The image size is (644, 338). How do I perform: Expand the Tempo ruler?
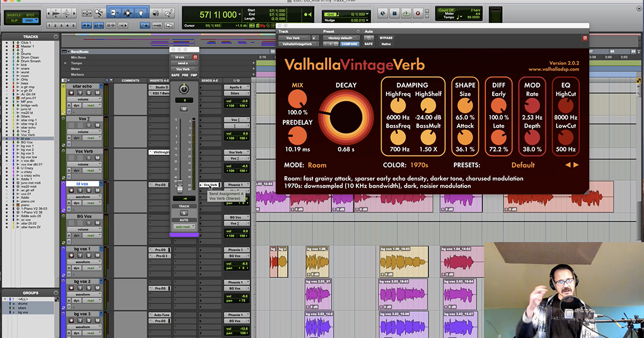point(64,63)
